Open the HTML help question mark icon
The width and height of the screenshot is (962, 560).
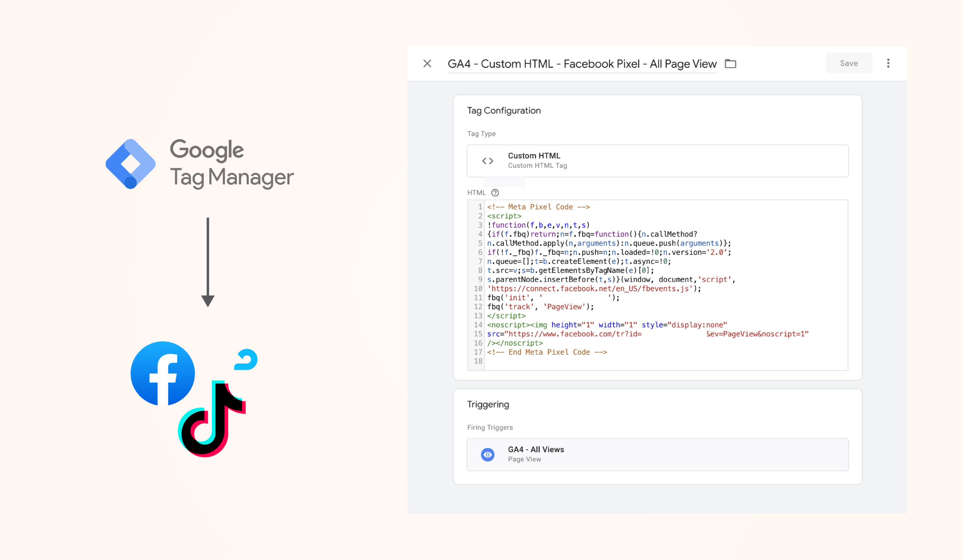(495, 193)
